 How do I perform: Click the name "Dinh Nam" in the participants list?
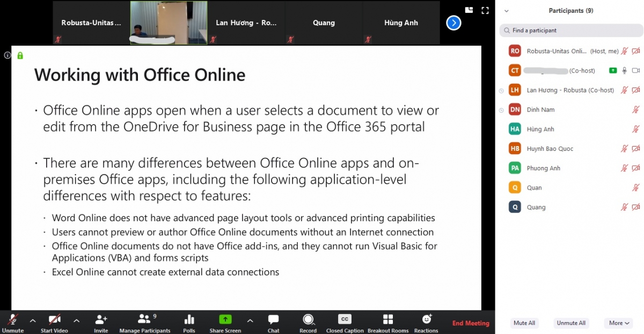(x=540, y=110)
